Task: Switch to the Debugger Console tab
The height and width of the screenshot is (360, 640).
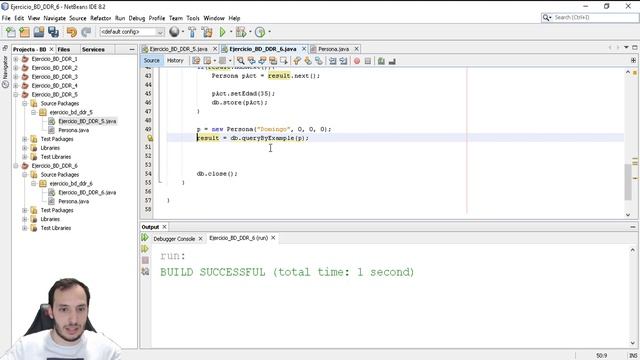Action: click(x=174, y=239)
